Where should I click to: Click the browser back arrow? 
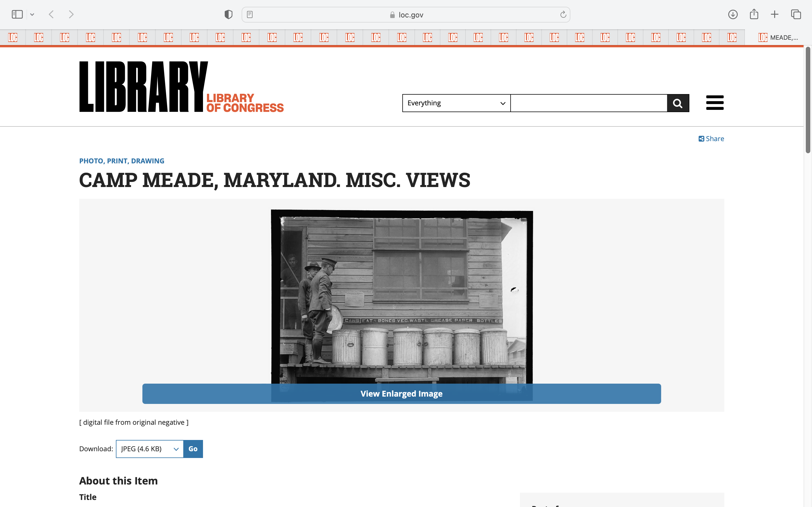pos(51,14)
